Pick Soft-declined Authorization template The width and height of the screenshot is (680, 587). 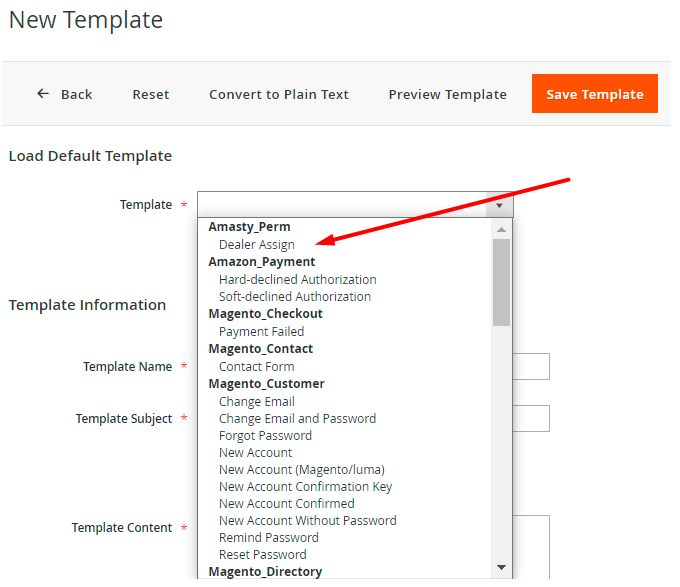coord(295,297)
